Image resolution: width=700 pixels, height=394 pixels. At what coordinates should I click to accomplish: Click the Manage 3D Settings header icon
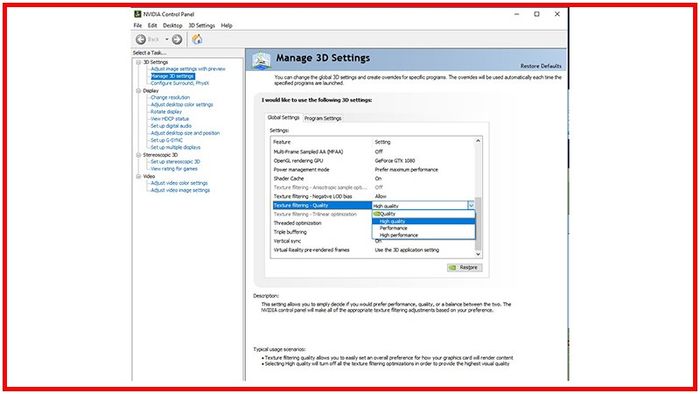(x=262, y=60)
